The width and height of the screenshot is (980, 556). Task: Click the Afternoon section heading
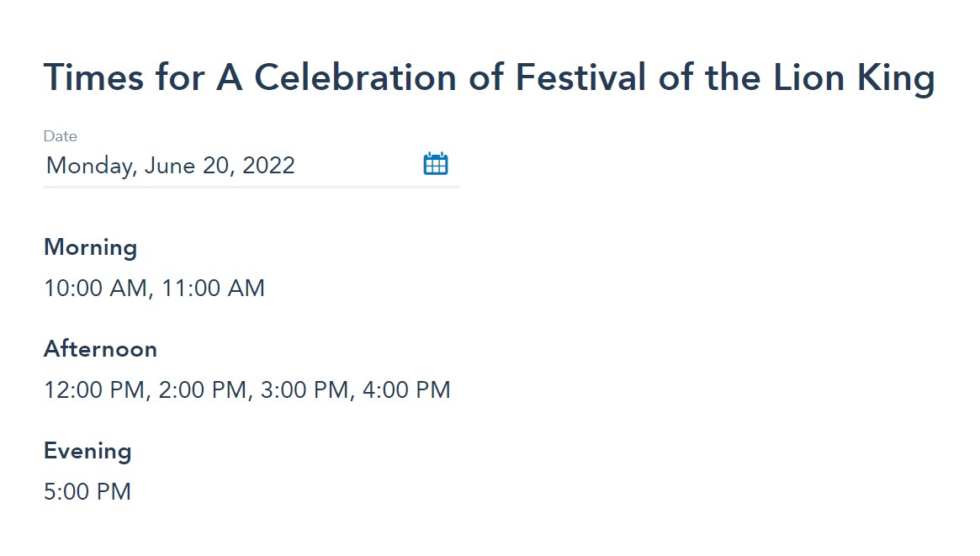100,349
